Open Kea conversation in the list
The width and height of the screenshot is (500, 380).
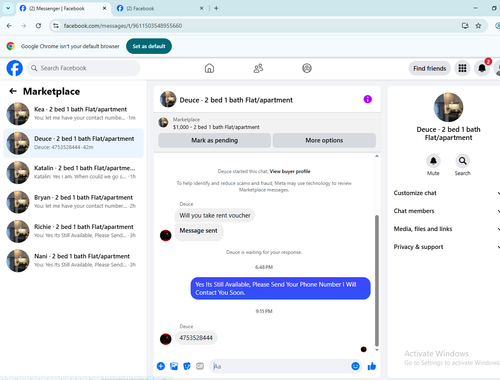tap(73, 114)
